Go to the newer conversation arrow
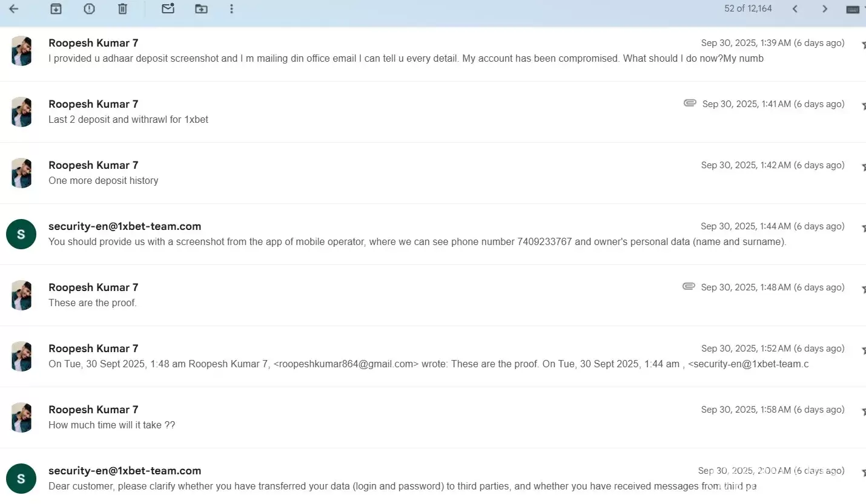866x504 pixels. coord(795,9)
